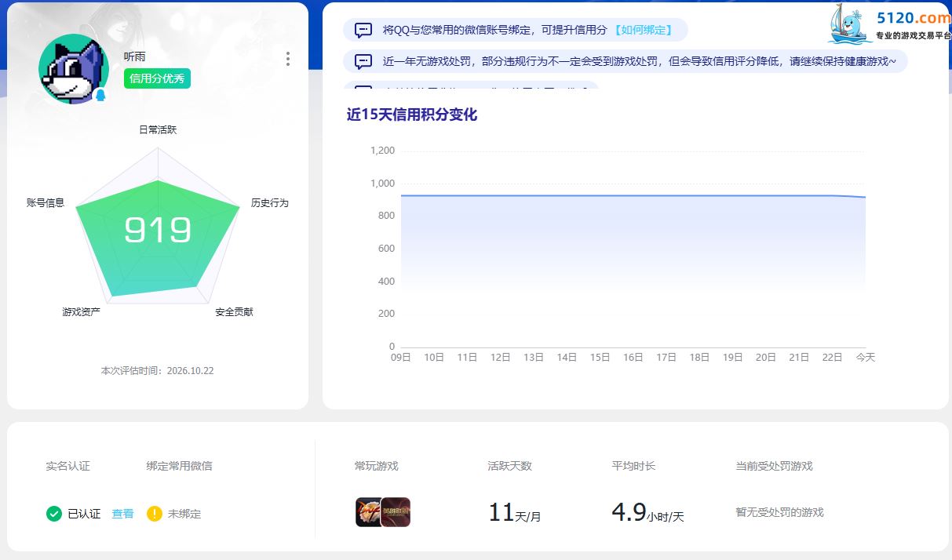
Task: Click the 未绑定 WeChat status
Action: (184, 514)
